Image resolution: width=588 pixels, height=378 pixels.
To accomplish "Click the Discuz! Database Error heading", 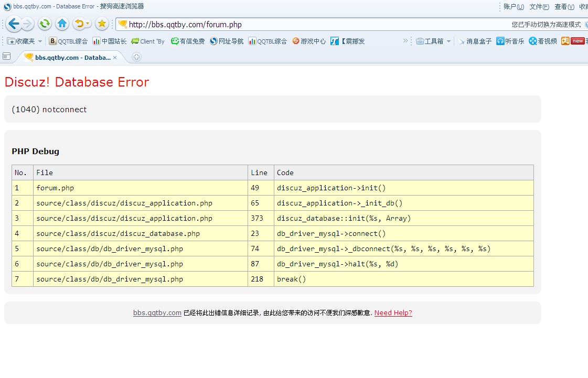I will pos(77,82).
